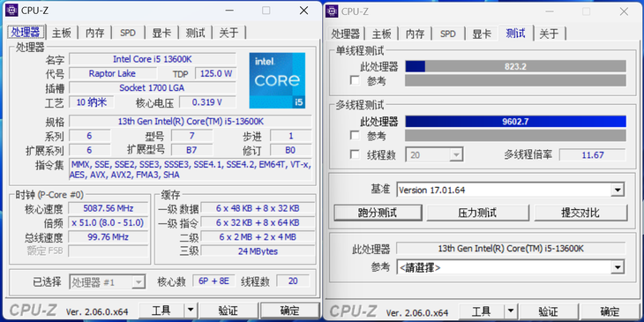Switch to SPD tab in right window
644x322 pixels.
tap(447, 34)
